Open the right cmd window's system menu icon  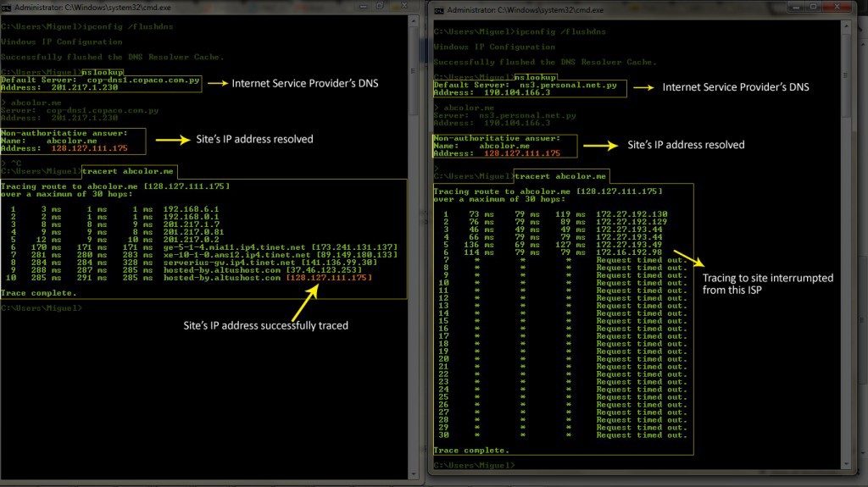(439, 10)
